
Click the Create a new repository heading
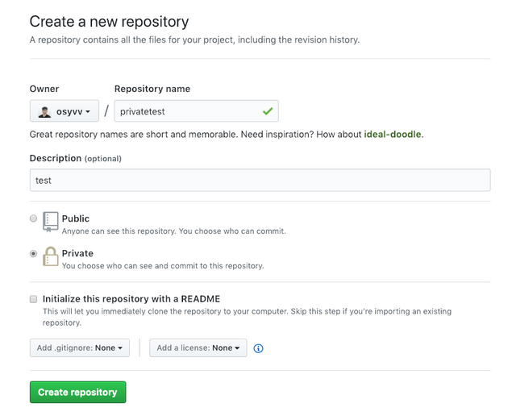[110, 22]
